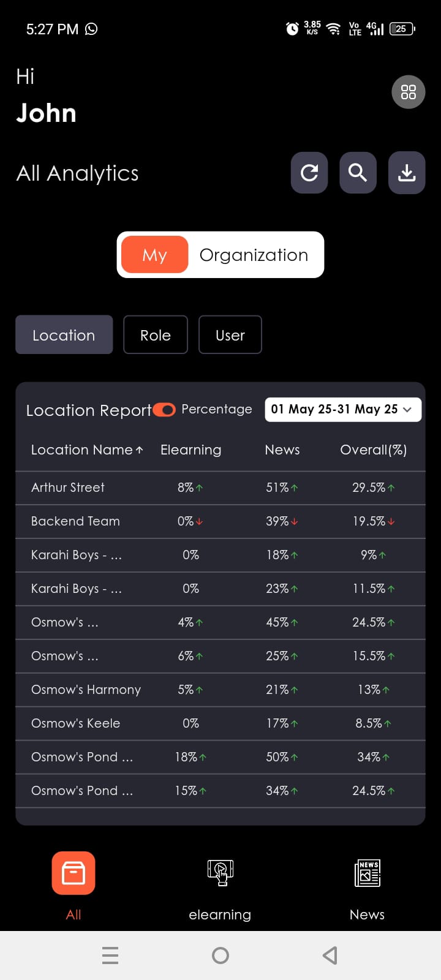
Task: Select the All box icon
Action: pyautogui.click(x=73, y=873)
